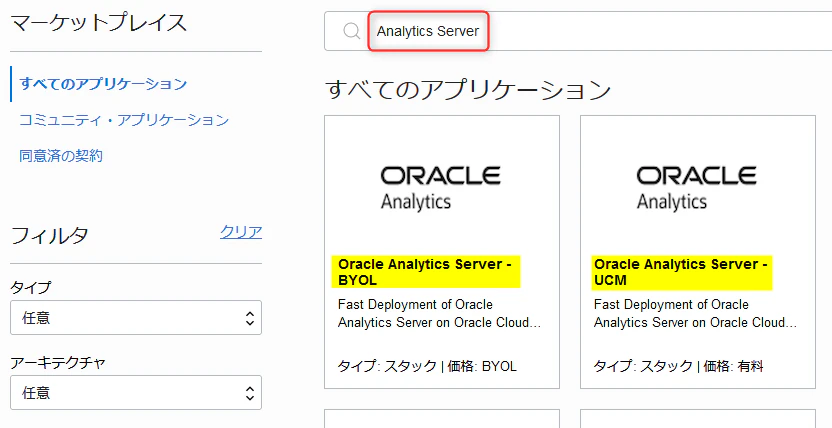Click the マーケットプレイス heading
Image resolution: width=832 pixels, height=428 pixels.
(x=99, y=23)
